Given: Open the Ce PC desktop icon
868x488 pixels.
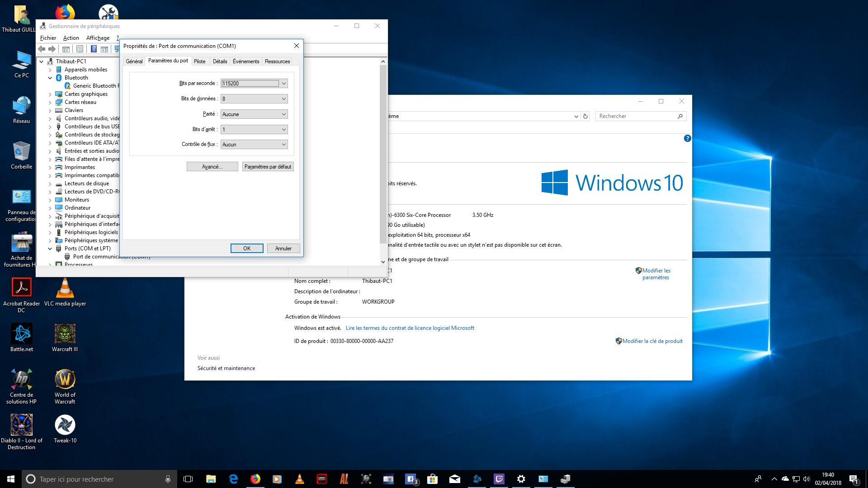Looking at the screenshot, I should tap(21, 65).
